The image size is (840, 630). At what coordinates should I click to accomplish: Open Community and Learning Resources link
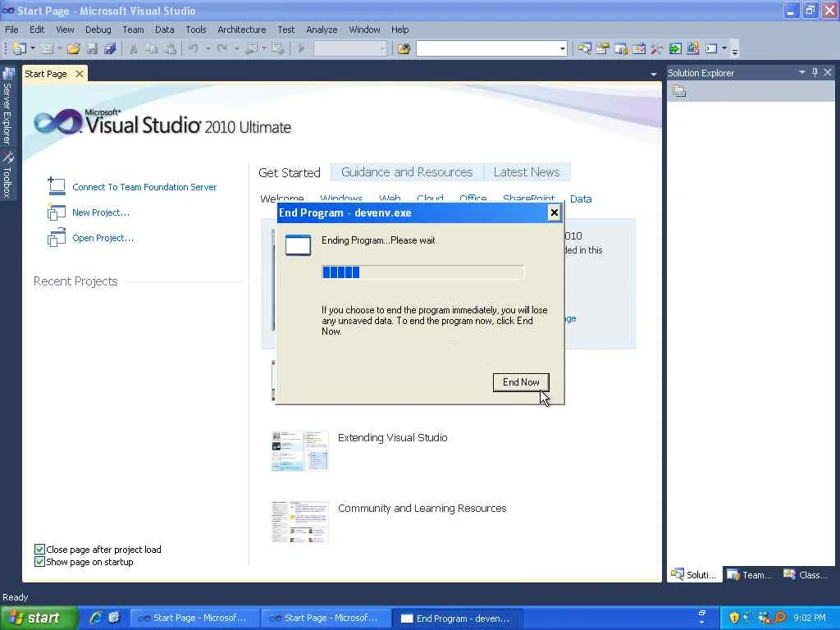(x=422, y=508)
